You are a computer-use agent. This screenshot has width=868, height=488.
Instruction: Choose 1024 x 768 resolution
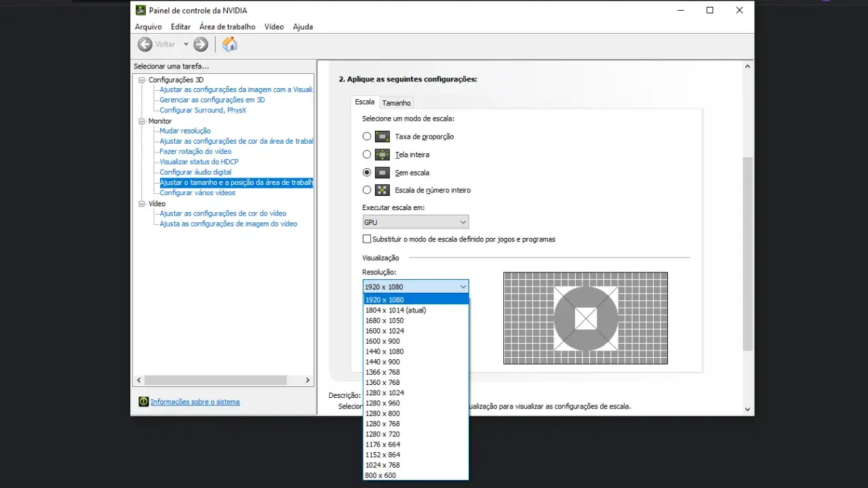tap(416, 465)
